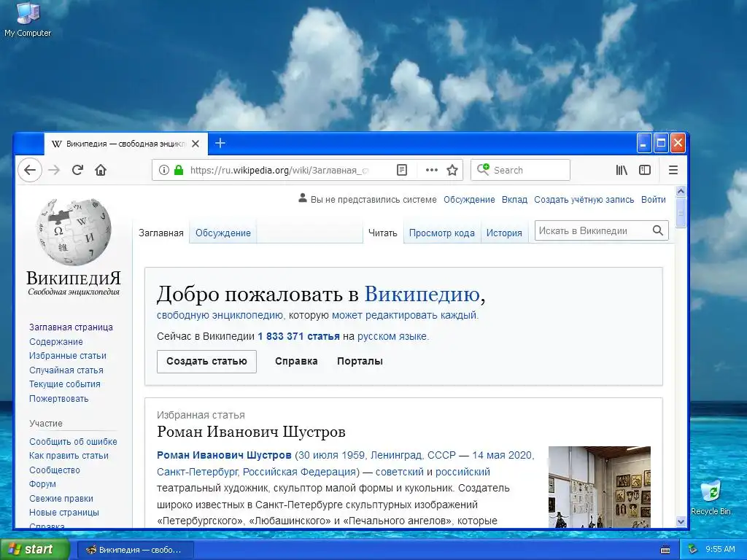
Task: Click Пожертвовать sidebar link
Action: 58,399
